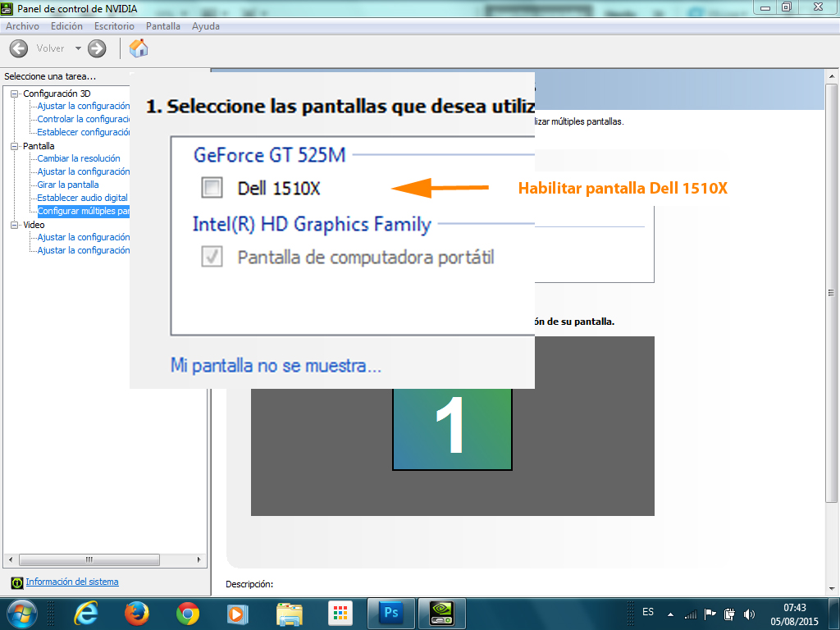This screenshot has height=630, width=840.
Task: Click the vertical scrollbar down arrow
Action: click(832, 589)
